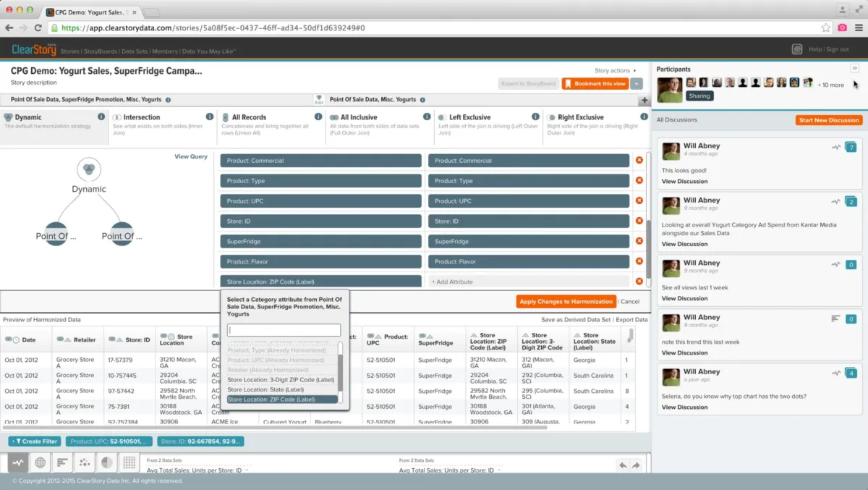
Task: Collapse the Participants panel with double chevron
Action: coord(854,68)
